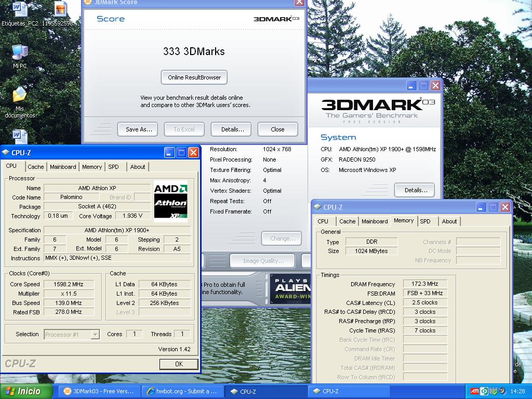Select Cache tab in right CPU-Z window
This screenshot has height=399, width=532.
click(347, 221)
